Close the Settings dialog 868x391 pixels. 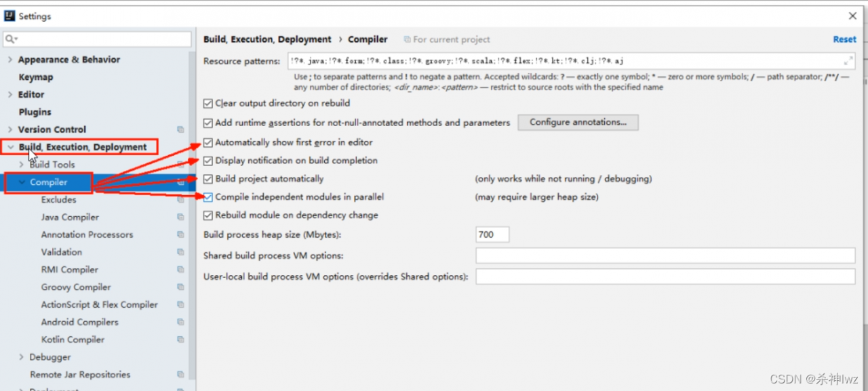click(852, 16)
